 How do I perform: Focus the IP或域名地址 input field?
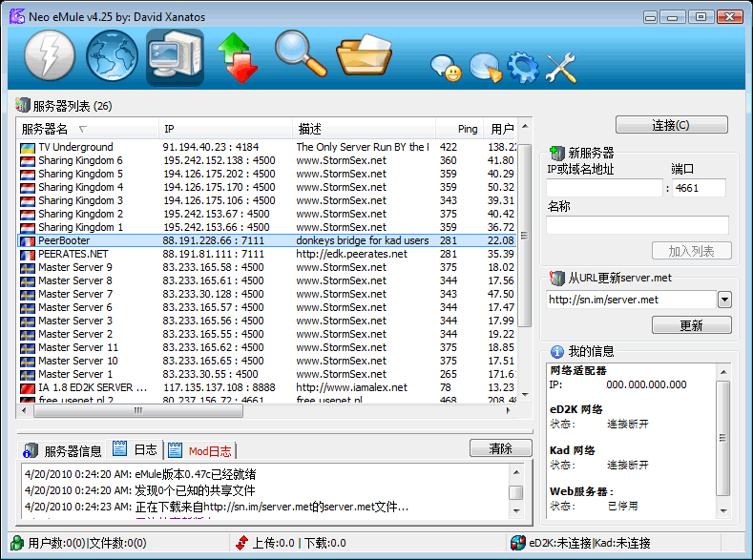pyautogui.click(x=605, y=188)
